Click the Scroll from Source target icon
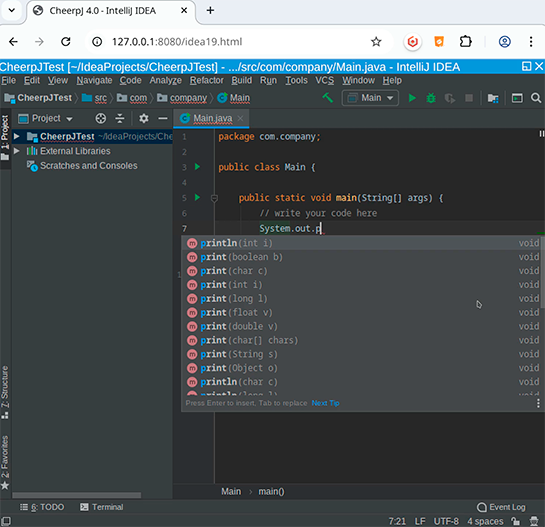 [101, 119]
